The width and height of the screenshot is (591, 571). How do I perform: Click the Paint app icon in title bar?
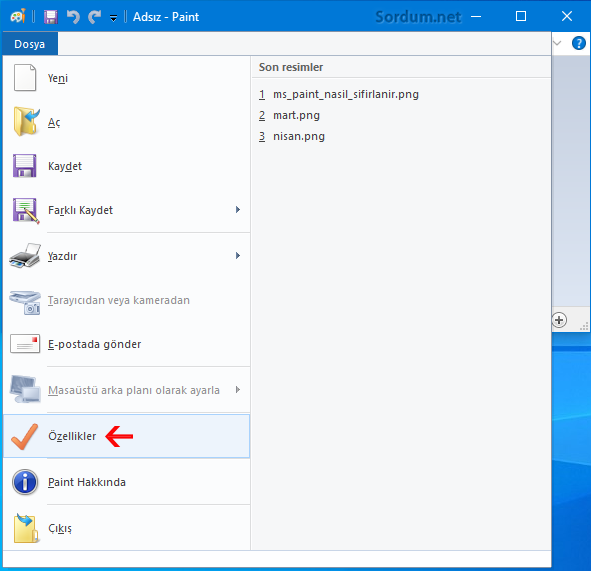[18, 17]
